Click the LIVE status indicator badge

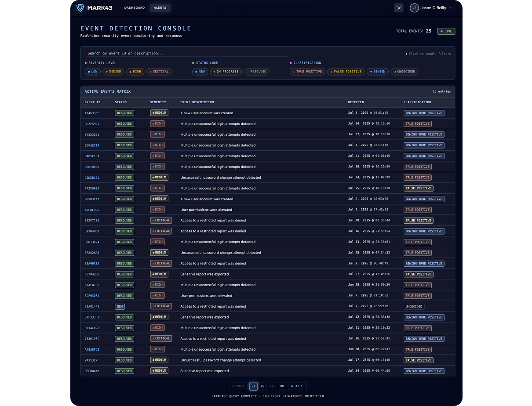[446, 31]
